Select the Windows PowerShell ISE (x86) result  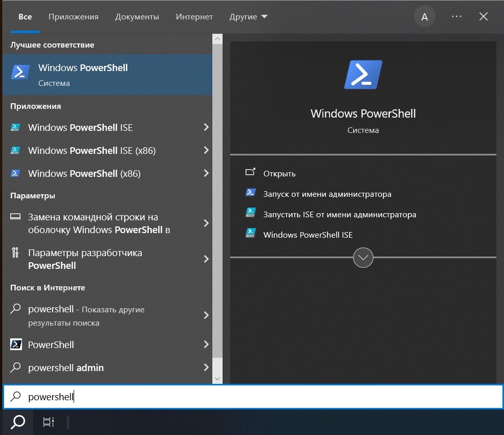point(107,150)
